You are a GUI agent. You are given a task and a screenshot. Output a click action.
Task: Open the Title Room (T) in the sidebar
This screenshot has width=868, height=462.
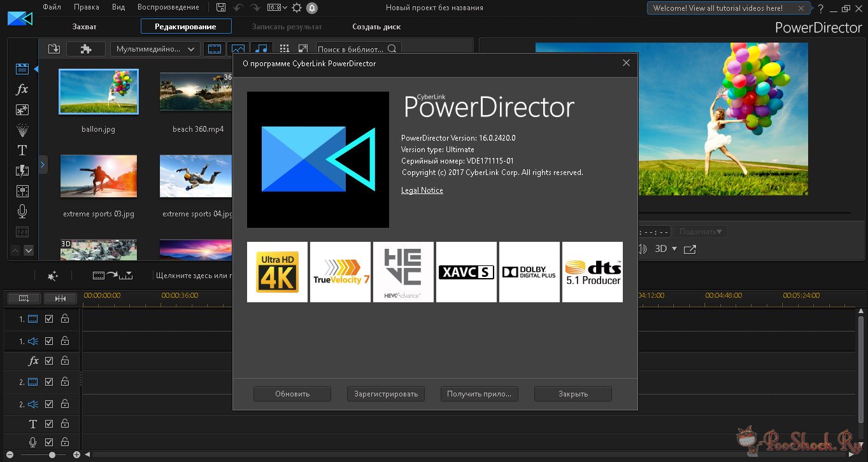pyautogui.click(x=22, y=150)
